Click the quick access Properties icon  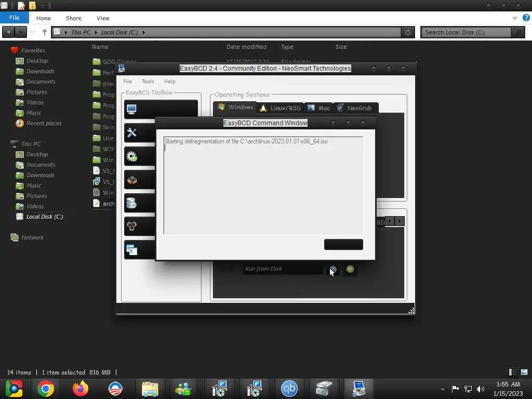(21, 5)
